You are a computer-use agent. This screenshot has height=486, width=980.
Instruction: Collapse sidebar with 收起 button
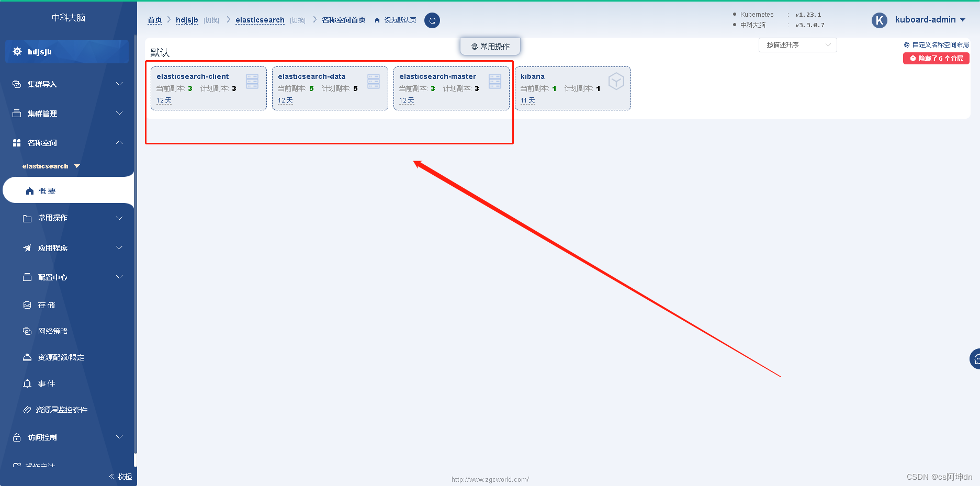[x=120, y=477]
